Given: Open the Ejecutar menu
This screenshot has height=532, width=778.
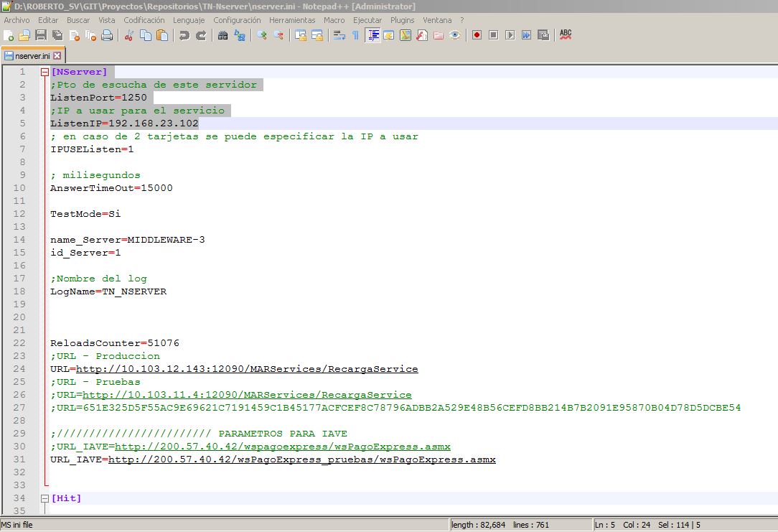Looking at the screenshot, I should 367,20.
